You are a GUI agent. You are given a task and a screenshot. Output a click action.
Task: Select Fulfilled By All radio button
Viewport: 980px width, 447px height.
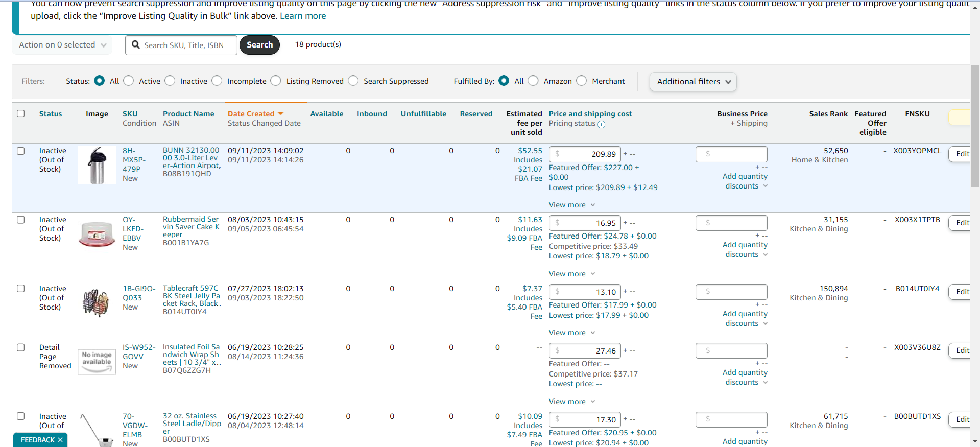tap(504, 81)
